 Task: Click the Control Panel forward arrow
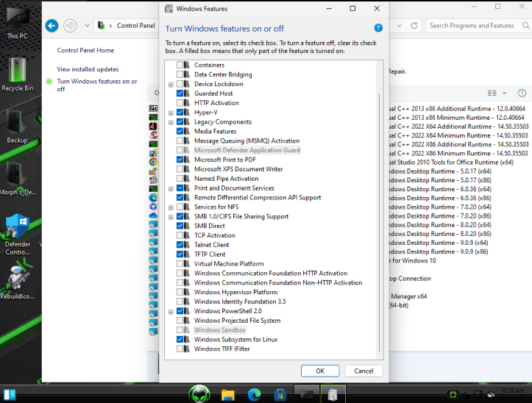[x=70, y=26]
